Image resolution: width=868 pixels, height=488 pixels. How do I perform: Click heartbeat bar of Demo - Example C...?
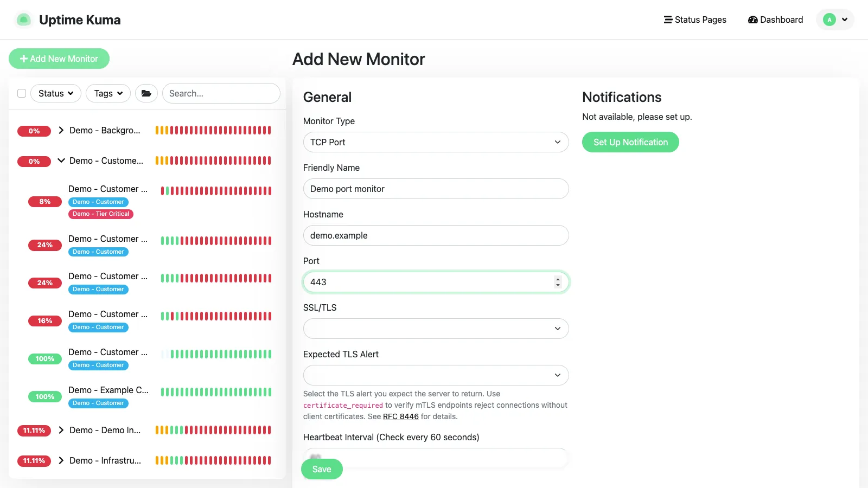(x=216, y=392)
